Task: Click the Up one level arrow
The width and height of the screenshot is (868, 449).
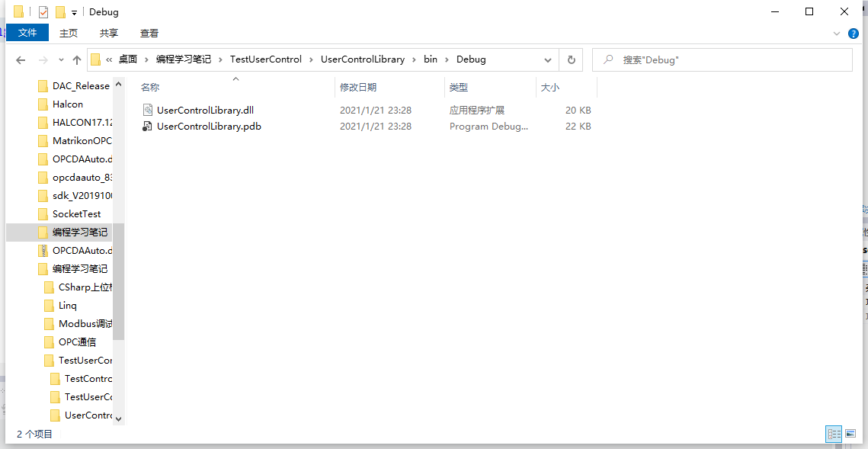Action: [x=77, y=59]
